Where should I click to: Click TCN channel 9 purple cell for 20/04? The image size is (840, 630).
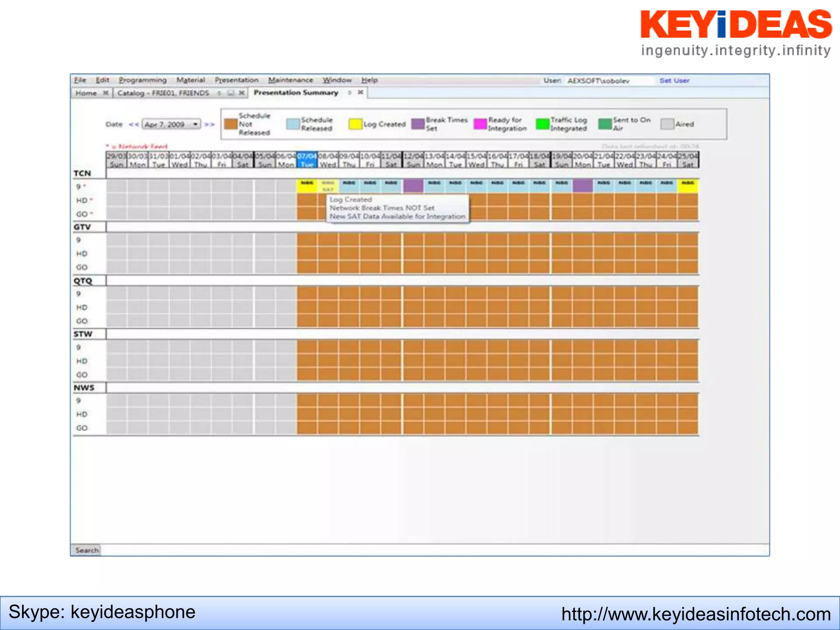point(583,186)
